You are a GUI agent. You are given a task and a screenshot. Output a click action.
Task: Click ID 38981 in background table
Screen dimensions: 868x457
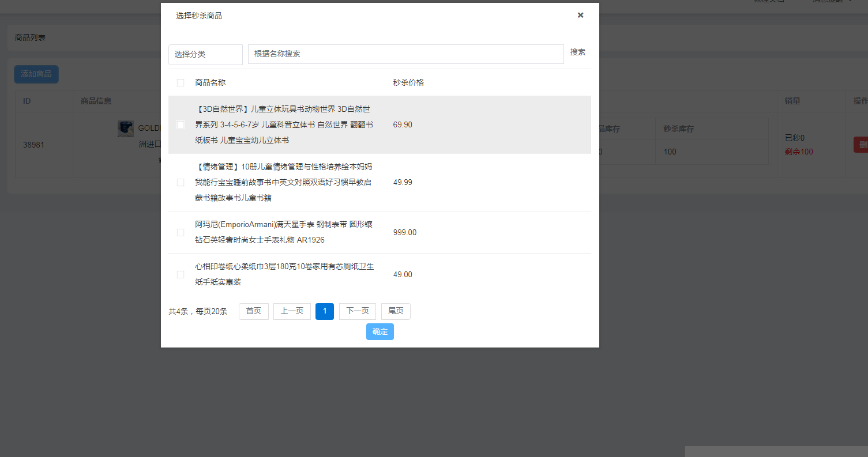click(x=33, y=145)
